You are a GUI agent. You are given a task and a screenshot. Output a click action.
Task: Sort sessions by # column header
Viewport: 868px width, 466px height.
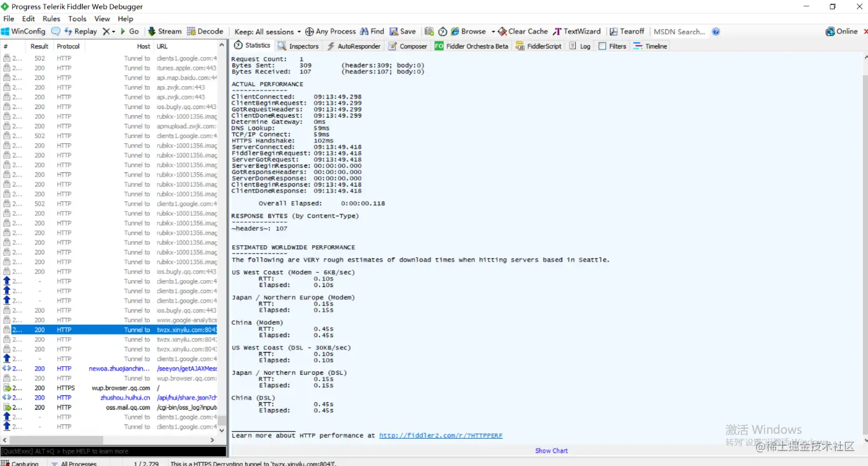click(13, 46)
